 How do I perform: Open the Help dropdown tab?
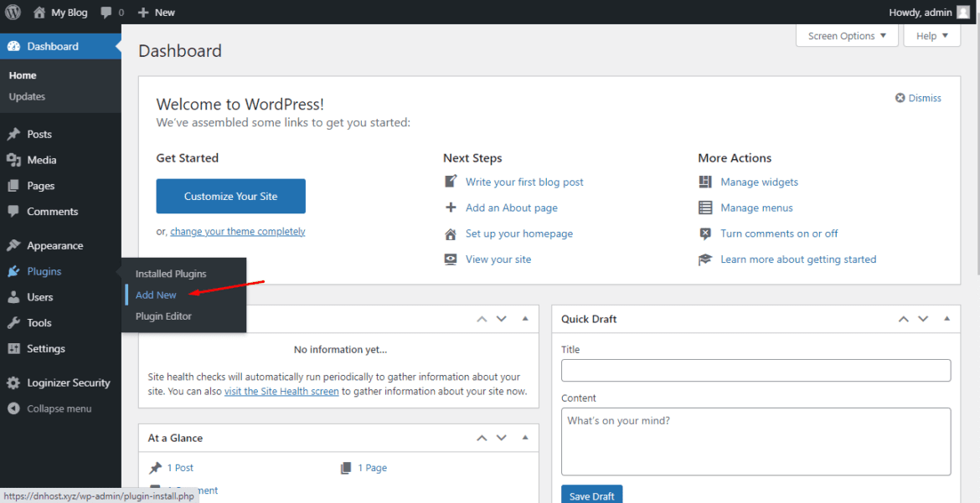[x=931, y=36]
